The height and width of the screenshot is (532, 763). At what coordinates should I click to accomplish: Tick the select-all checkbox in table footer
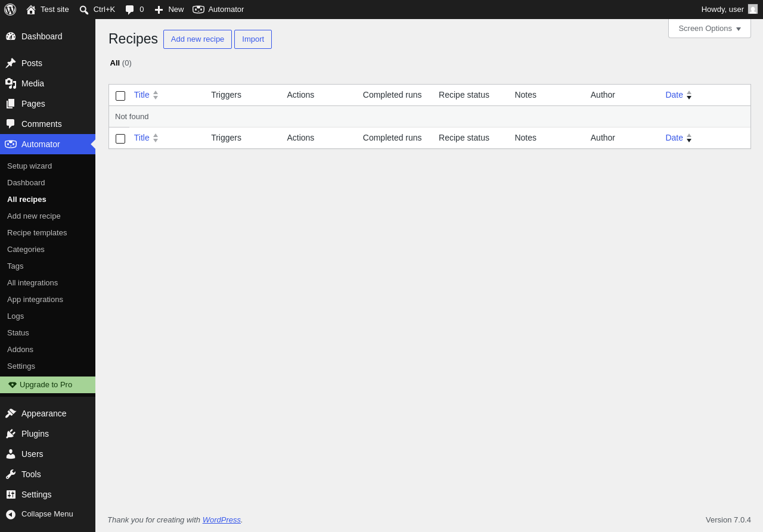[x=120, y=139]
